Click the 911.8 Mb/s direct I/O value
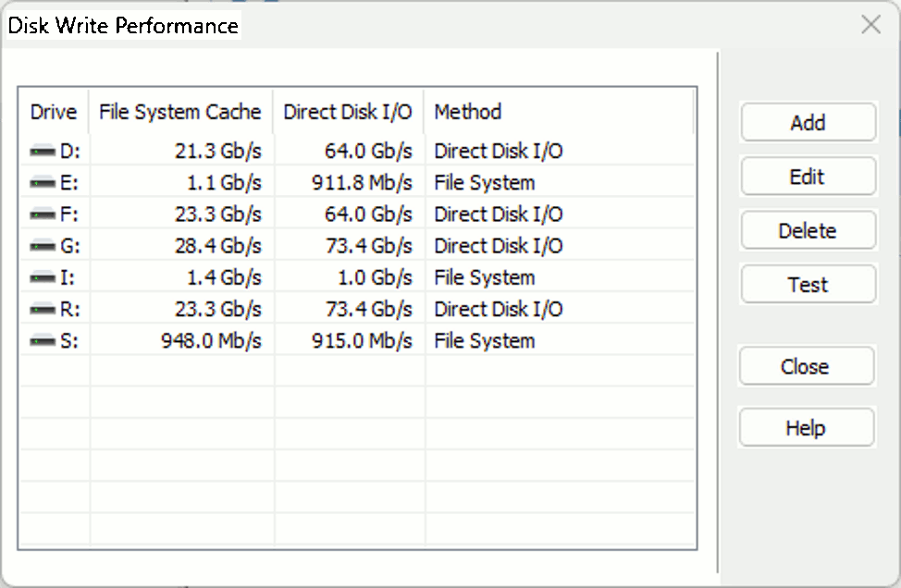The width and height of the screenshot is (901, 588). [x=362, y=183]
